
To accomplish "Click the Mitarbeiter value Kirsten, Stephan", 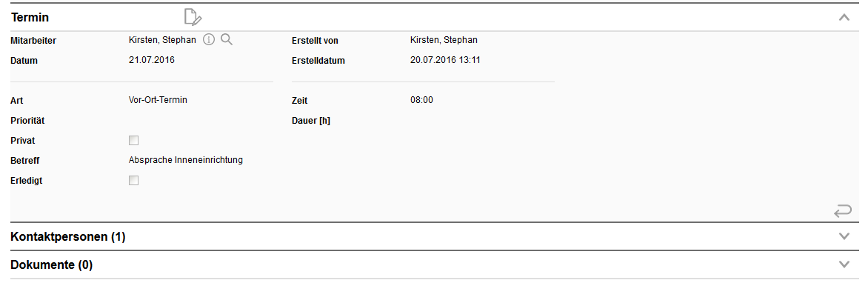I will pos(162,40).
